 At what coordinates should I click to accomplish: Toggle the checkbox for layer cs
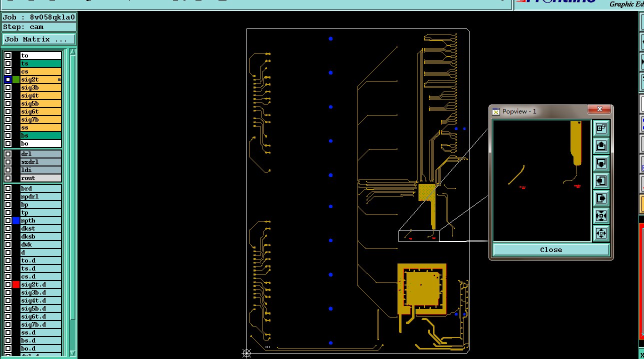click(x=8, y=71)
